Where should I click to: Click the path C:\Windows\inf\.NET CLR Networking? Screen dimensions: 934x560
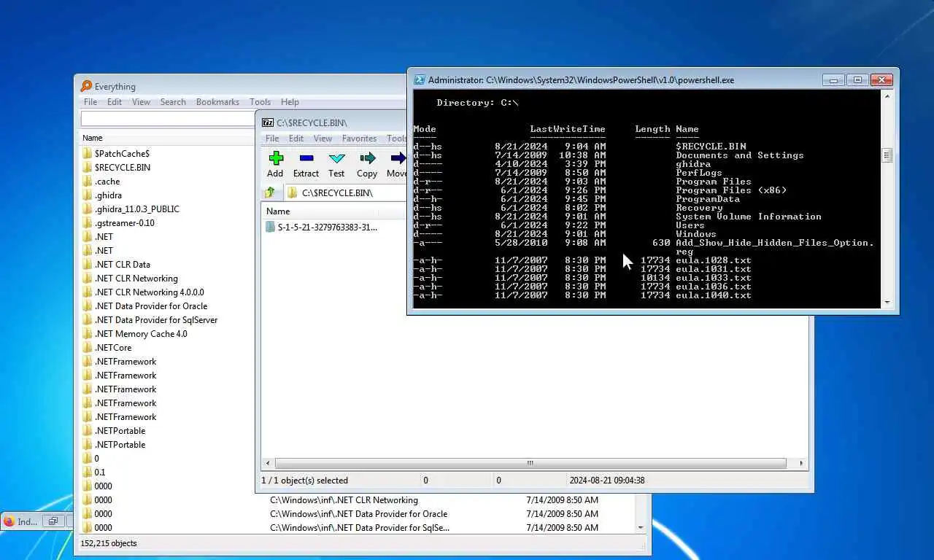click(344, 500)
